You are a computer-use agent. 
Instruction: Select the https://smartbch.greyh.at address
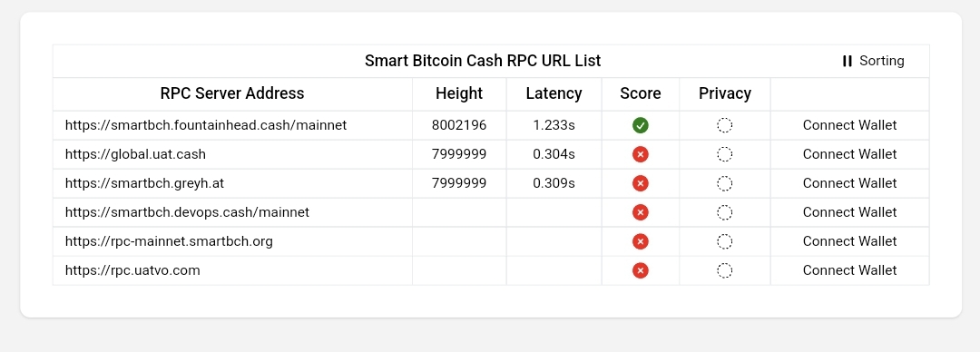click(x=144, y=183)
